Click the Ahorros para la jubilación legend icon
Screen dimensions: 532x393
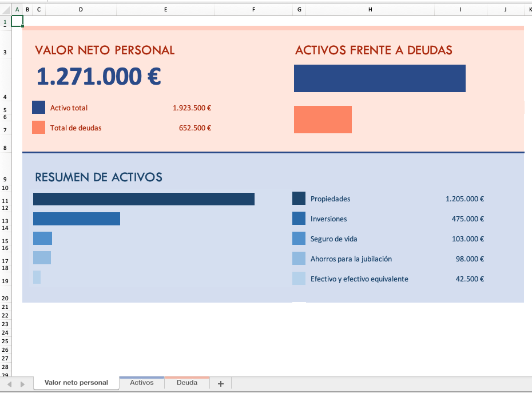coord(298,258)
